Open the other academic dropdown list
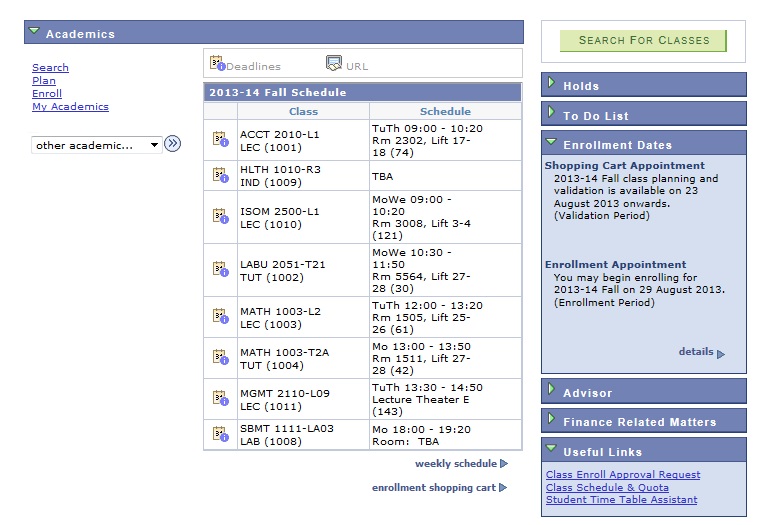 tap(97, 145)
